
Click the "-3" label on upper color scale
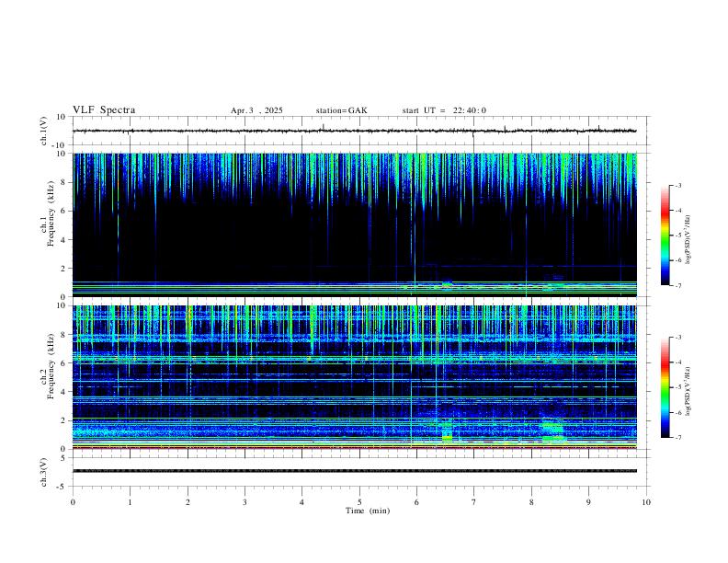point(678,185)
